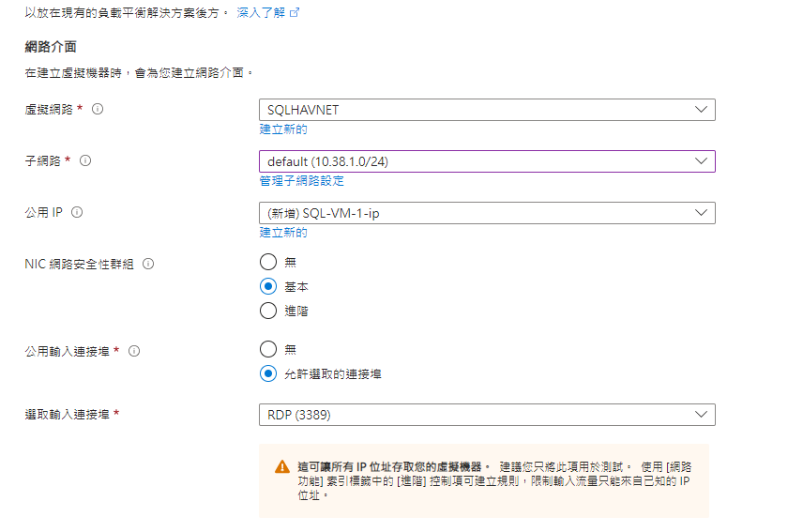Open the 深入了解 learn more link
Screen dimensions: 788x532
click(x=261, y=12)
